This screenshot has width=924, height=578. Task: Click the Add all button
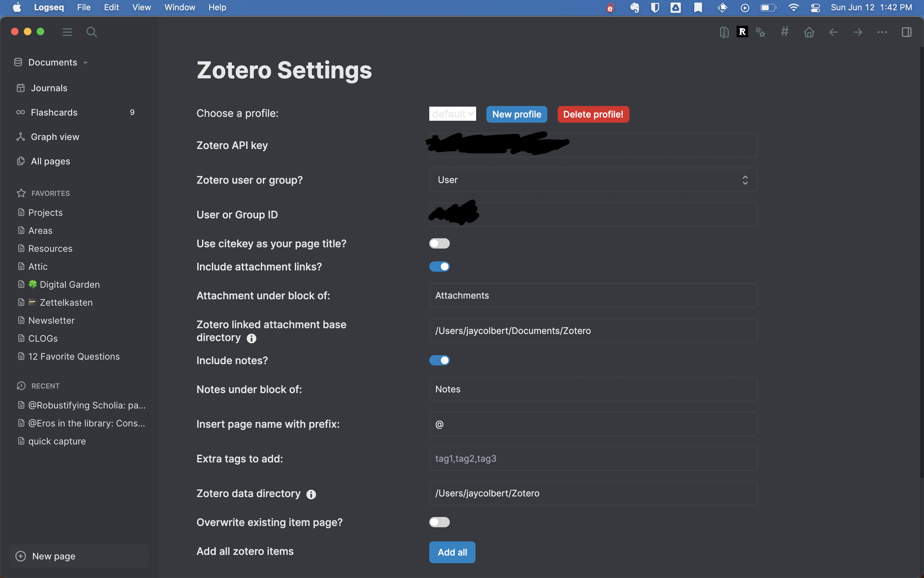452,552
